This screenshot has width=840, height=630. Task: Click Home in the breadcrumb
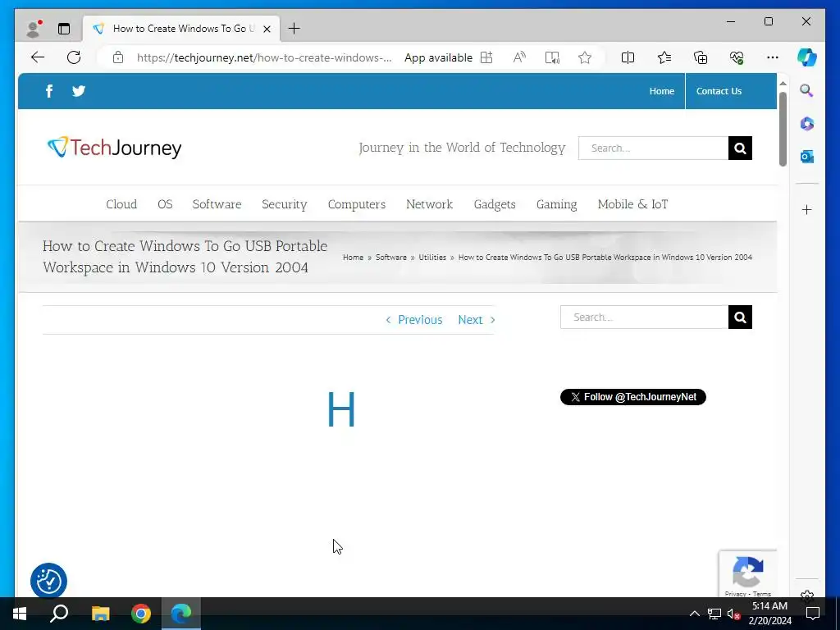(353, 257)
